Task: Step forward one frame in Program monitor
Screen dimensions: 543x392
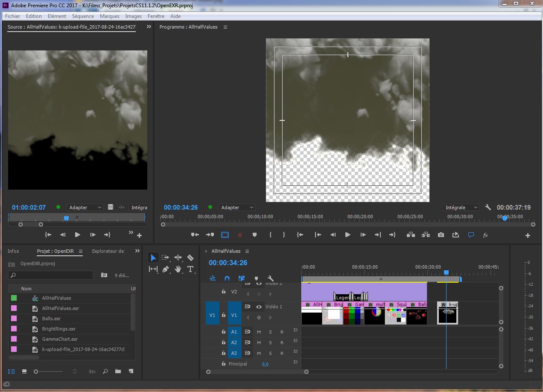Action: (363, 235)
